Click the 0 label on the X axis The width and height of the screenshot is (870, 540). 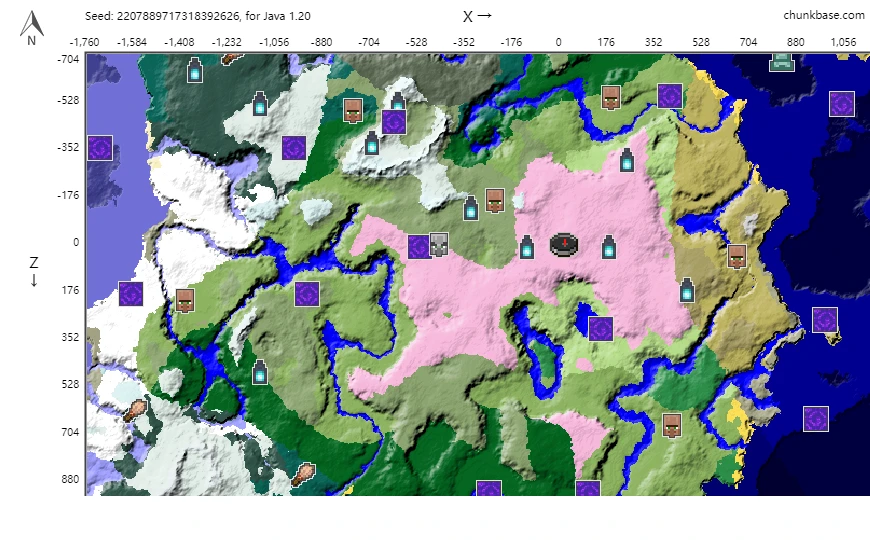tap(558, 42)
